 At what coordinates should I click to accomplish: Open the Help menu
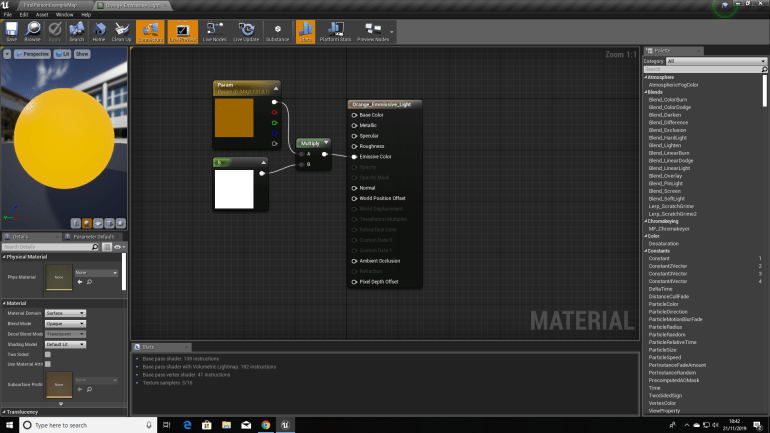click(86, 15)
